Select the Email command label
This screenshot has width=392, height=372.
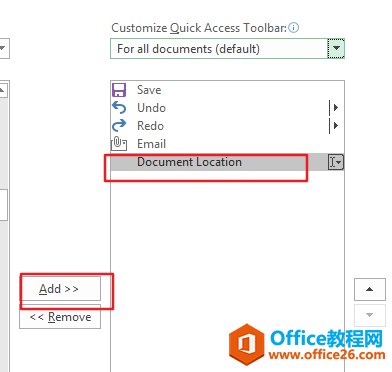(x=152, y=144)
